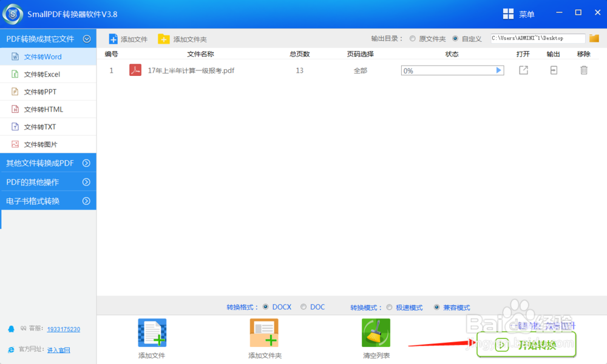
Task: Open the 文件转PPT menu item
Action: click(x=48, y=92)
